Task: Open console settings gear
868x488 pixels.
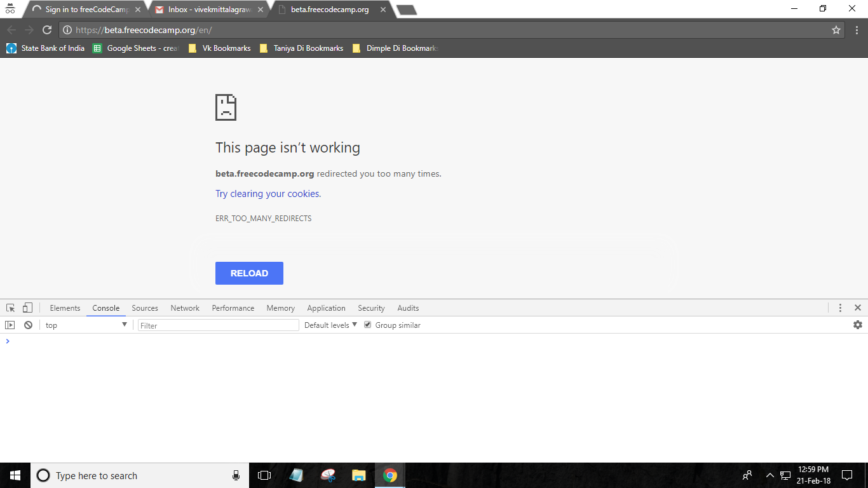Action: click(x=858, y=325)
